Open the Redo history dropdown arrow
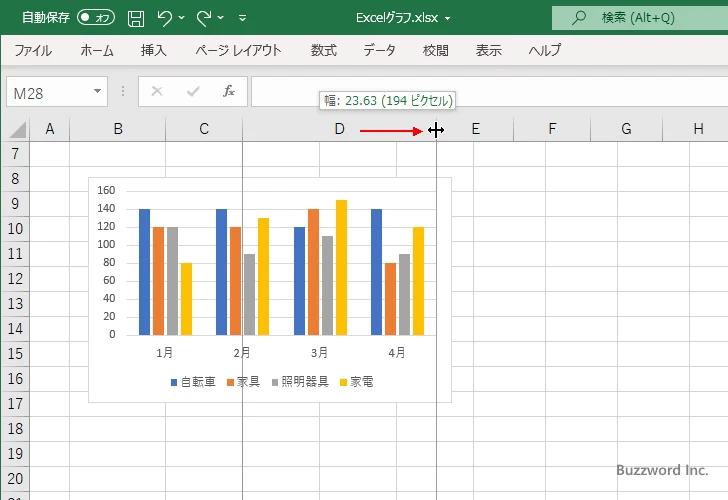This screenshot has width=728, height=500. pos(221,18)
